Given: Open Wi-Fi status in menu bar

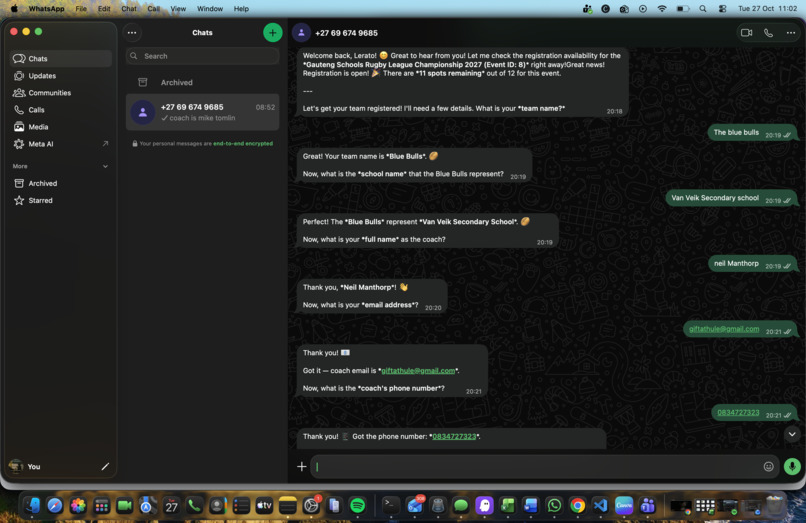Looking at the screenshot, I should 662,9.
